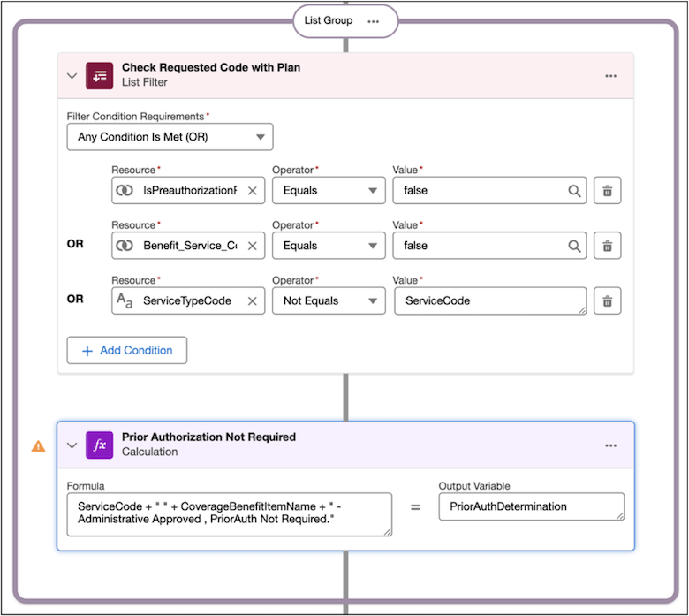The image size is (689, 616).
Task: Open the List Group options menu
Action: click(373, 21)
